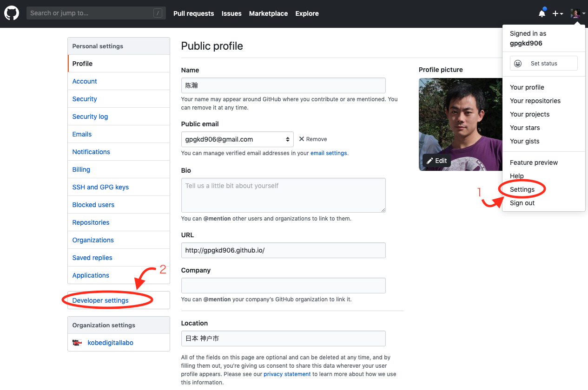The image size is (588, 390).
Task: Open Issues in the top navigation
Action: [x=231, y=13]
